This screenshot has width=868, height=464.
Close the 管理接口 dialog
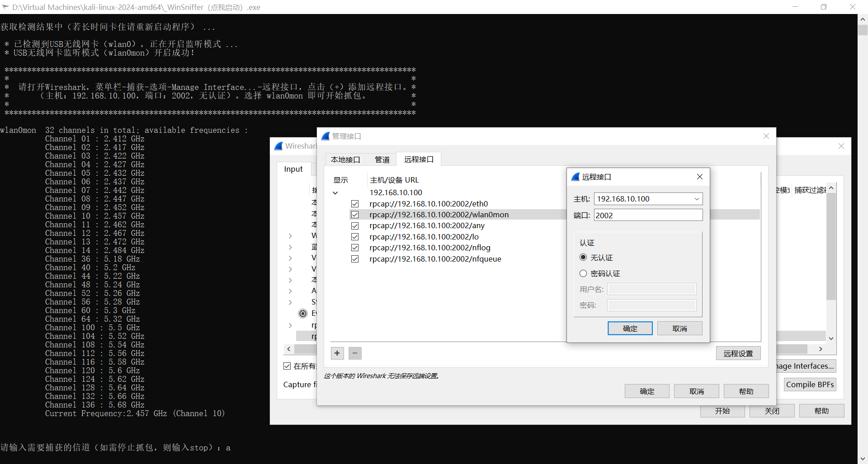click(x=766, y=136)
